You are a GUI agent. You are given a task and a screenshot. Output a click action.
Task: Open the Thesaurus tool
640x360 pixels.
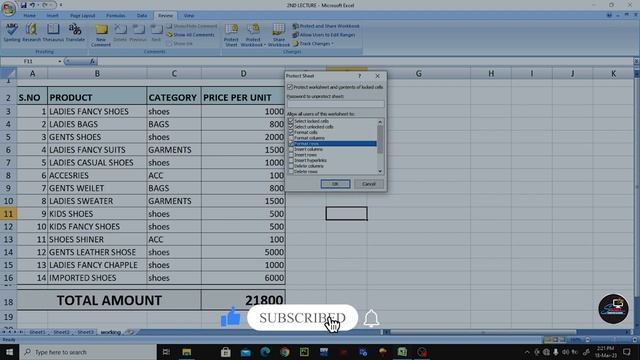[53, 32]
